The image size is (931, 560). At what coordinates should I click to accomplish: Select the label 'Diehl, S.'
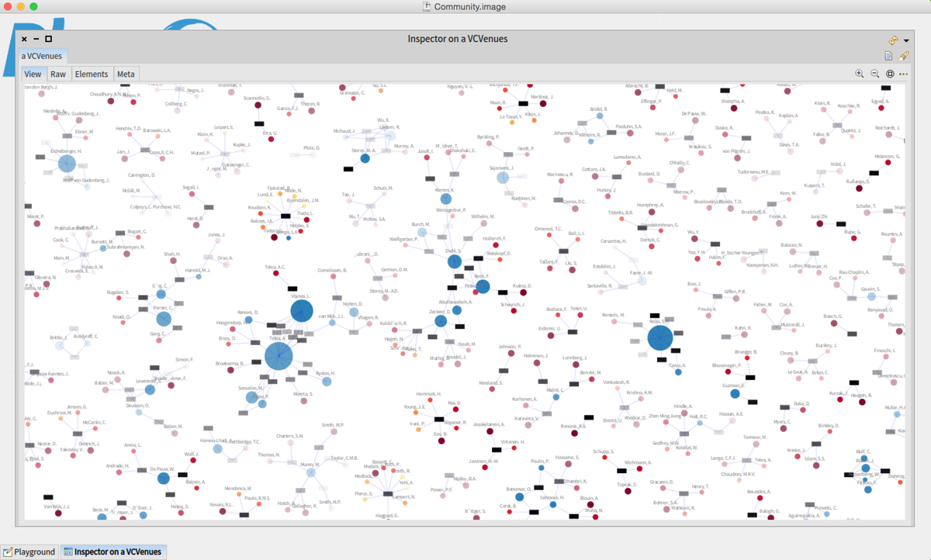(453, 251)
